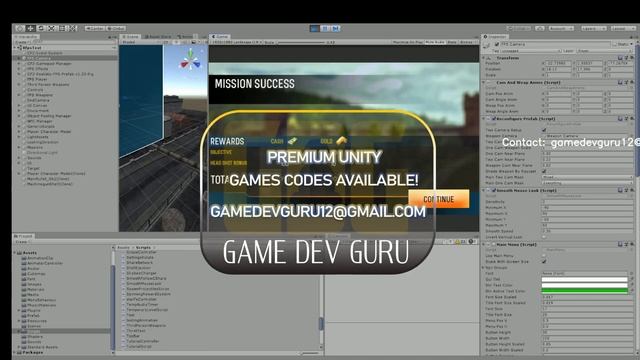
Task: Toggle Stats in Game view
Action: 452,42
